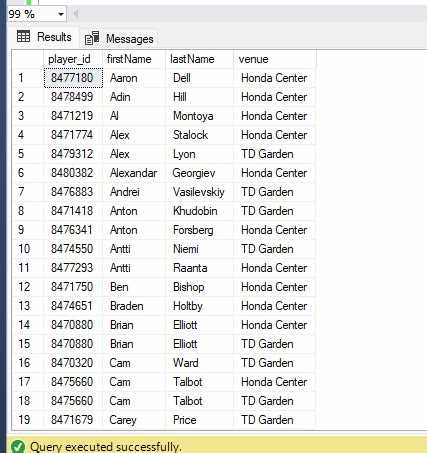427x453 pixels.
Task: Click first name Ben
Action: click(119, 287)
